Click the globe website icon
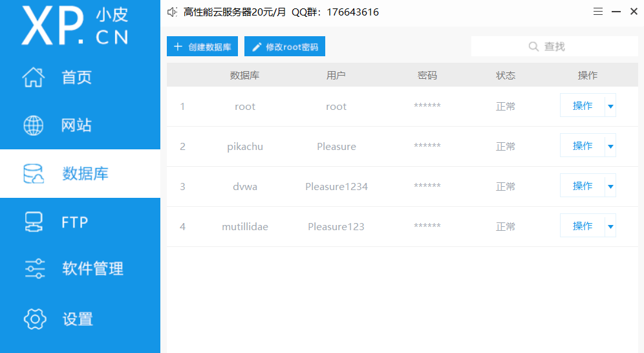Screen dimensions: 644x353 (34, 125)
